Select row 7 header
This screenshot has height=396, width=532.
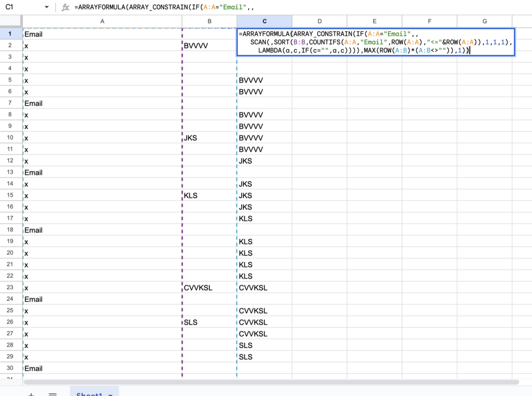coord(11,103)
